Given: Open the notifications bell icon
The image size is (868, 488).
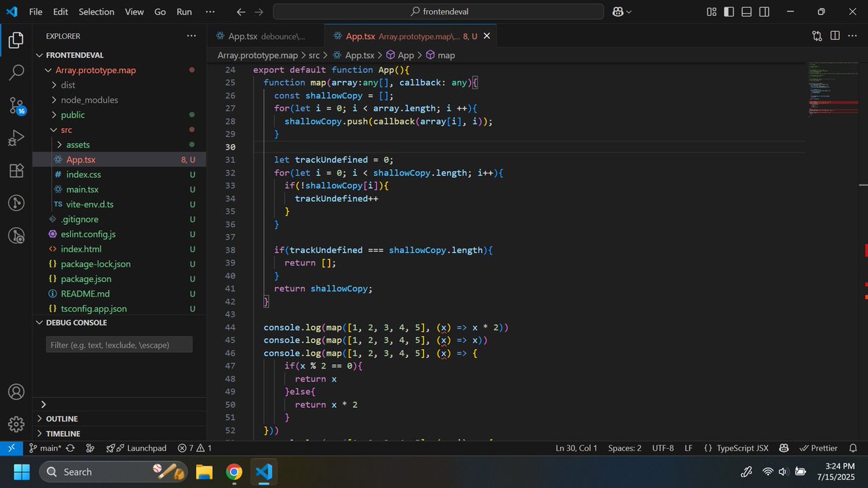Looking at the screenshot, I should [x=853, y=448].
